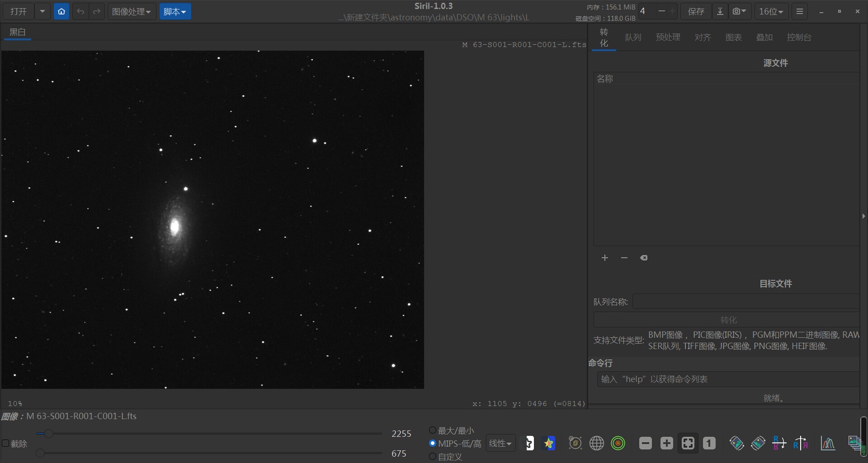Decrease thread count with minus stepper
Image resolution: width=868 pixels, height=463 pixels.
point(661,11)
